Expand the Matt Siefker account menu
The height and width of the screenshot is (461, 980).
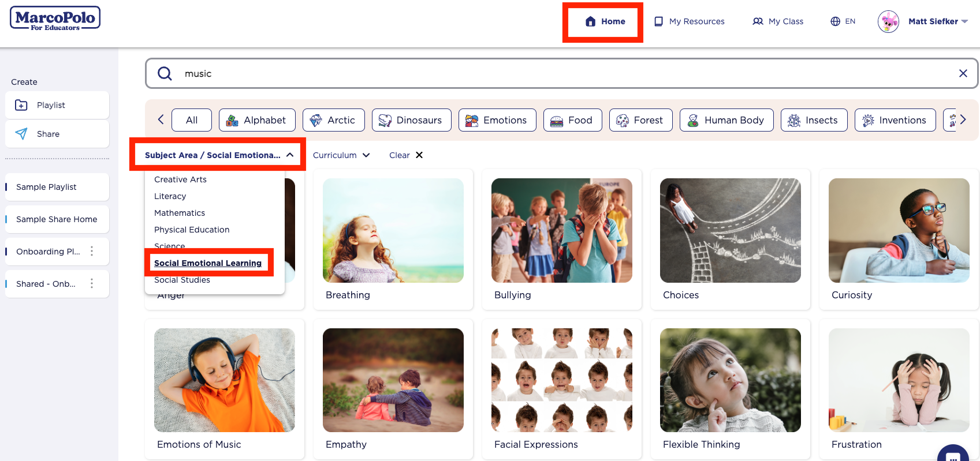pyautogui.click(x=938, y=21)
